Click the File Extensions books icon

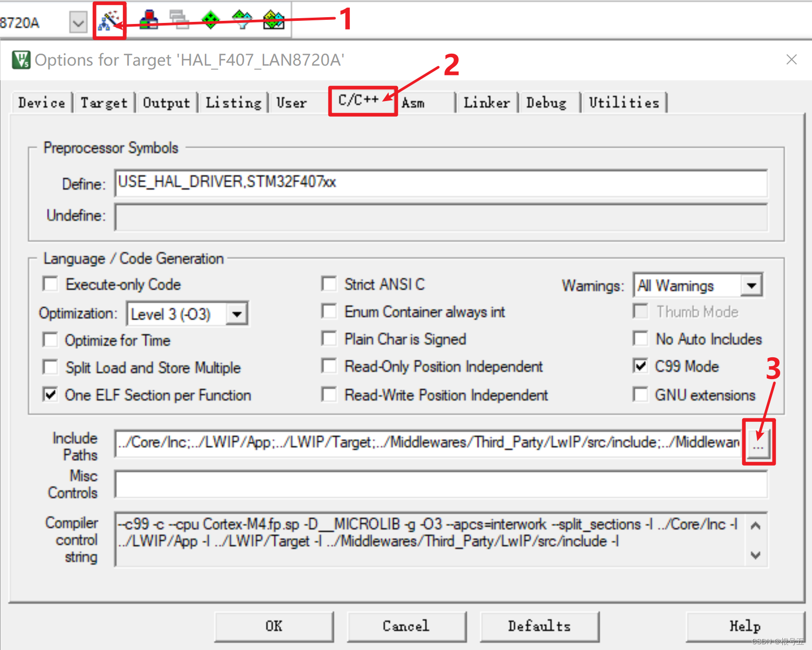pos(149,20)
